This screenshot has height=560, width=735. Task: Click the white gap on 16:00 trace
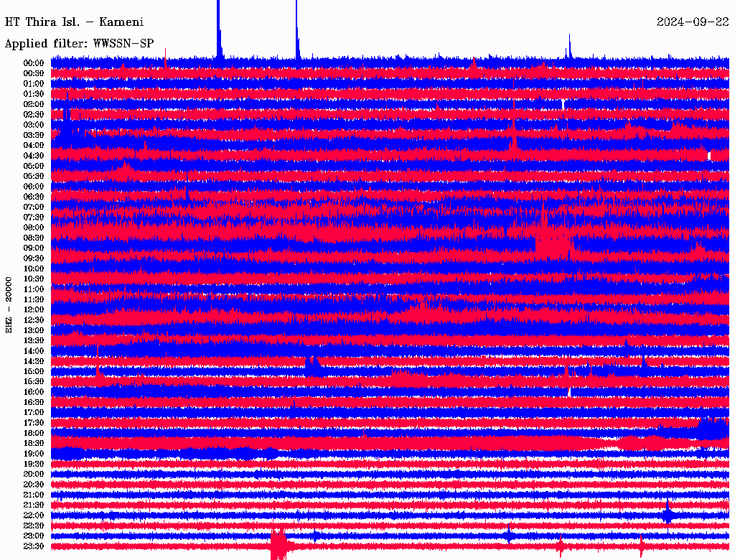click(x=569, y=391)
